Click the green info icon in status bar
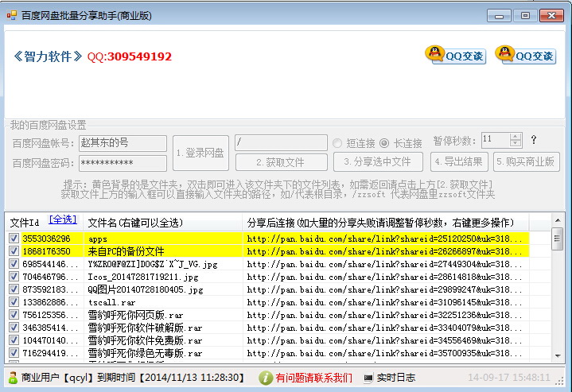Screen dimensions: 572x392 (267, 378)
